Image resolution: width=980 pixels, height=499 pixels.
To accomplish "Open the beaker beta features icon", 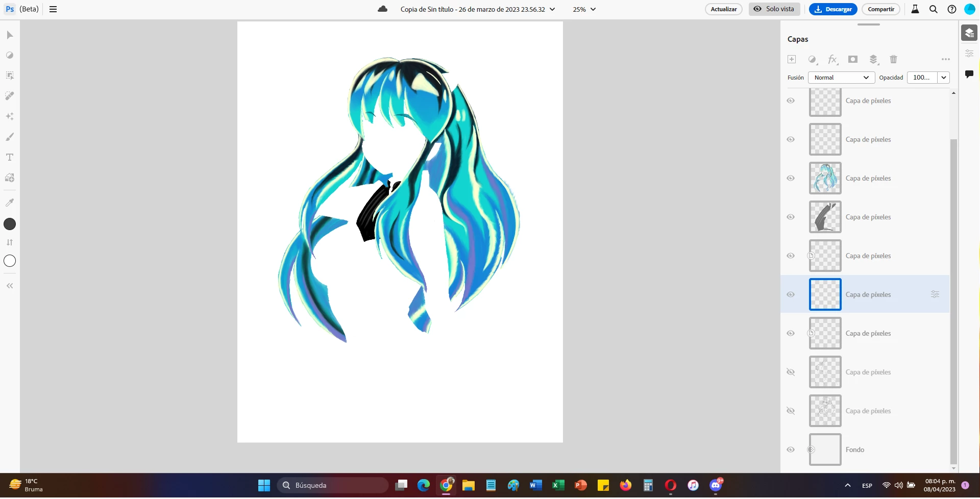I will 915,9.
